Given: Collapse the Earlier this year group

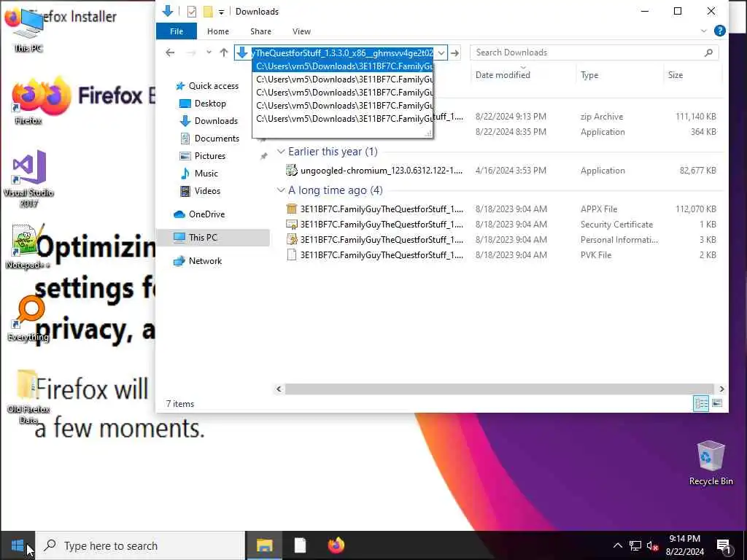Looking at the screenshot, I should [x=281, y=152].
